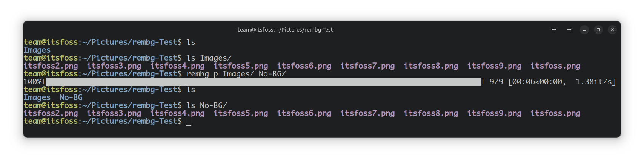Click the No-BG directory in ls output

point(71,97)
